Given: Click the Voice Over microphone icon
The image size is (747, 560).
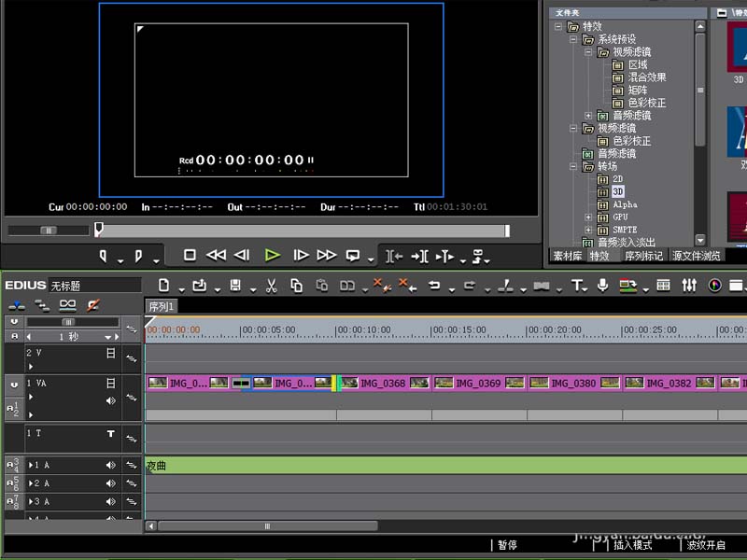Looking at the screenshot, I should (602, 285).
